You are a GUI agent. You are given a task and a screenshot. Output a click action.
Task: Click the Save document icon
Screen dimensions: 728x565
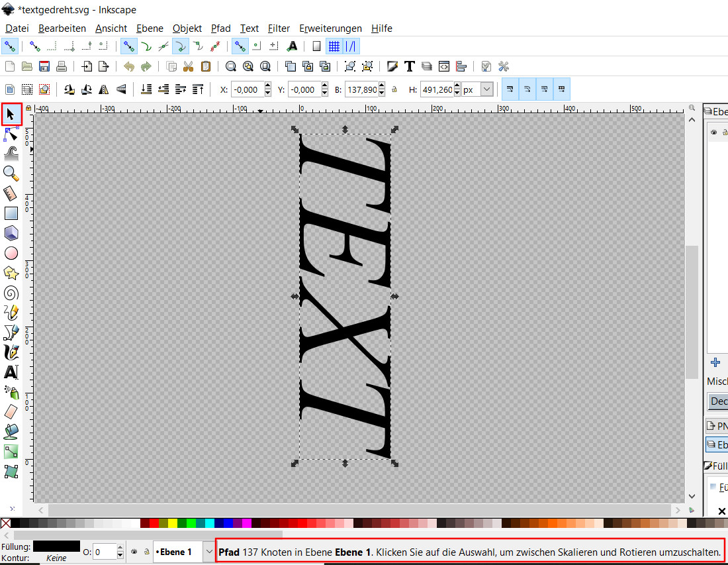[44, 66]
